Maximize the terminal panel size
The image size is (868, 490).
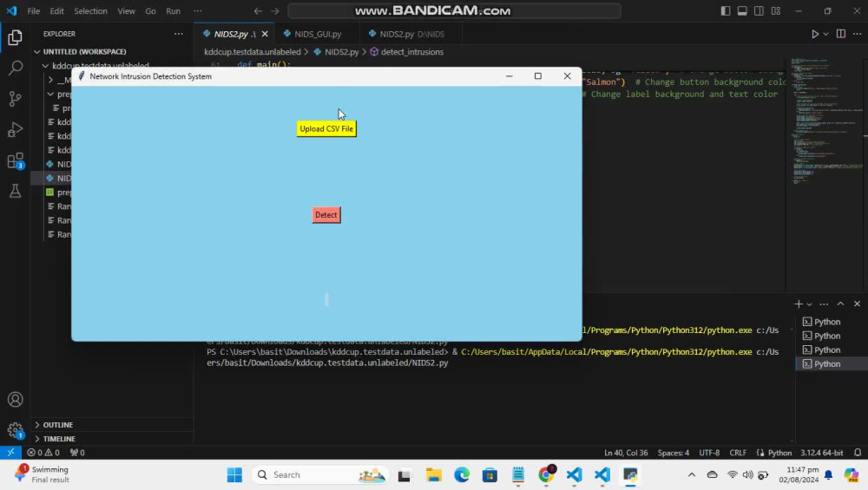point(840,304)
